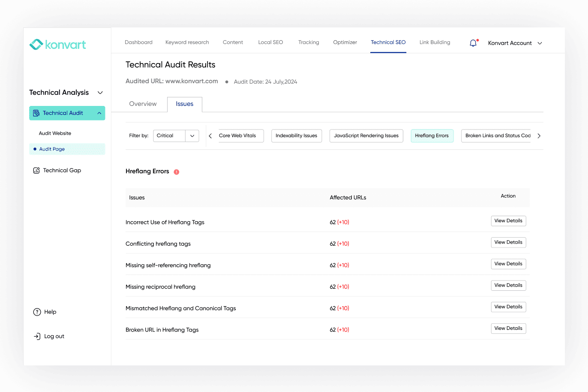Click the Log out icon
This screenshot has height=392, width=588.
click(37, 336)
